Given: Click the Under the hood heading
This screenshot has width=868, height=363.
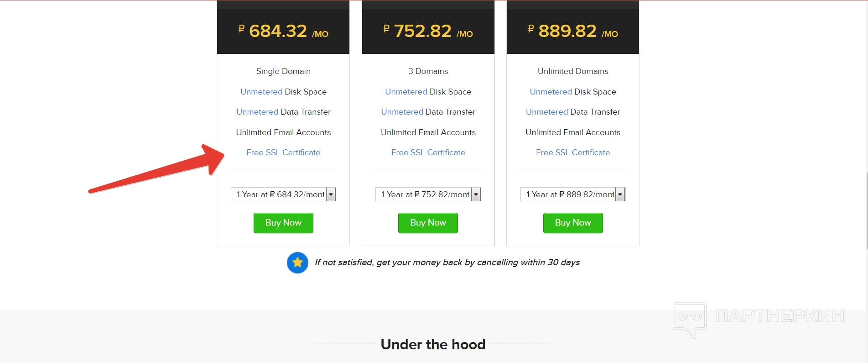Looking at the screenshot, I should coord(433,344).
